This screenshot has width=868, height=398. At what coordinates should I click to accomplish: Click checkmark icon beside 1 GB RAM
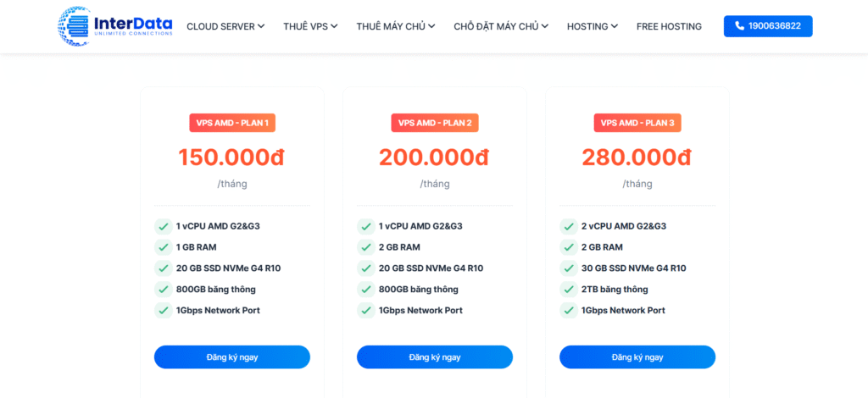163,247
